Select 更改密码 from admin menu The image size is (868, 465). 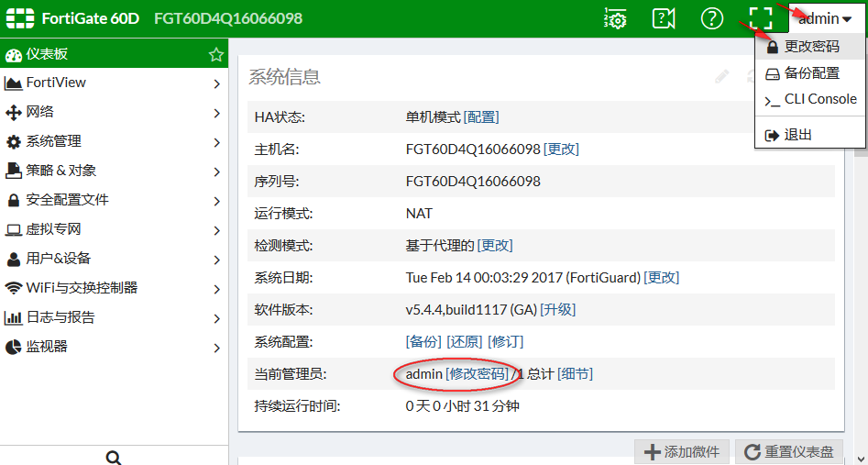click(x=810, y=47)
